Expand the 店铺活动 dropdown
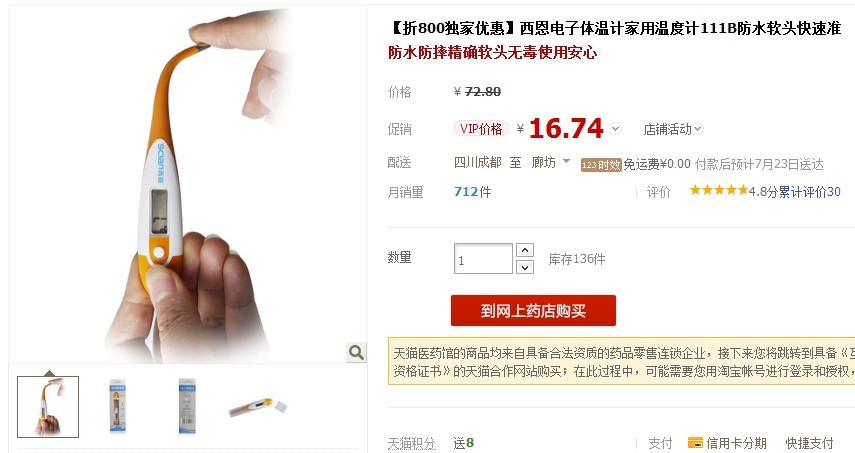Image resolution: width=855 pixels, height=453 pixels. (673, 129)
